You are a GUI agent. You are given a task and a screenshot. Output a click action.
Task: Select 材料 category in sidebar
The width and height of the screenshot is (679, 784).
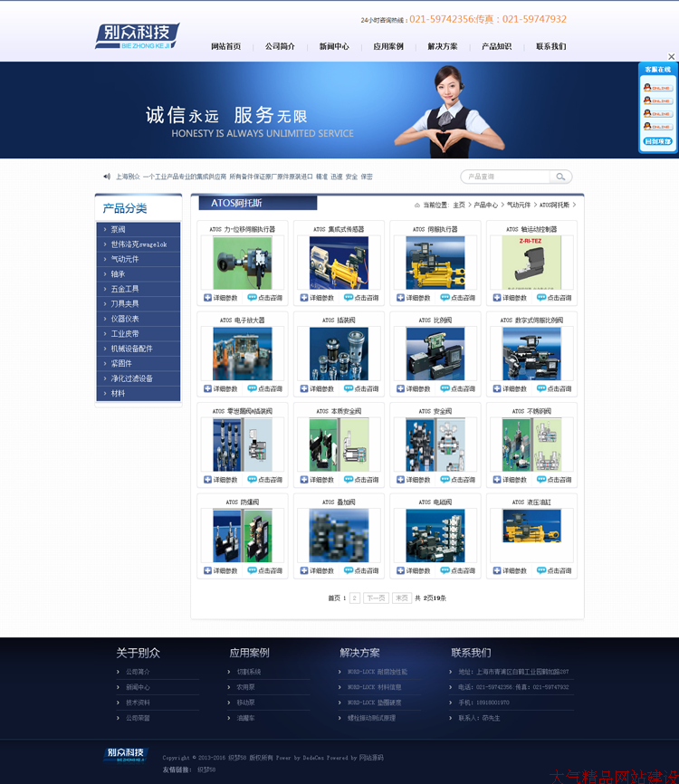click(x=138, y=394)
